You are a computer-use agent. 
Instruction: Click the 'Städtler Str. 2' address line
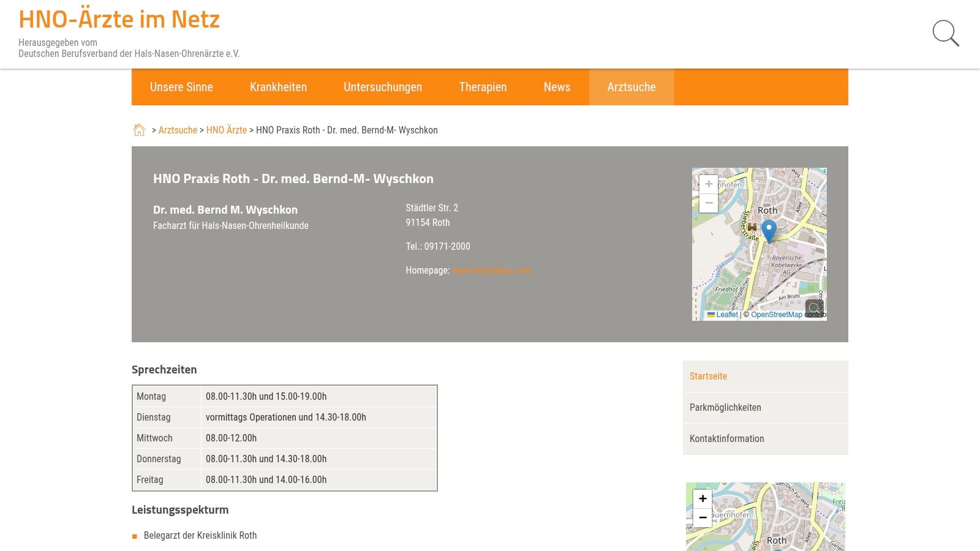click(x=432, y=208)
